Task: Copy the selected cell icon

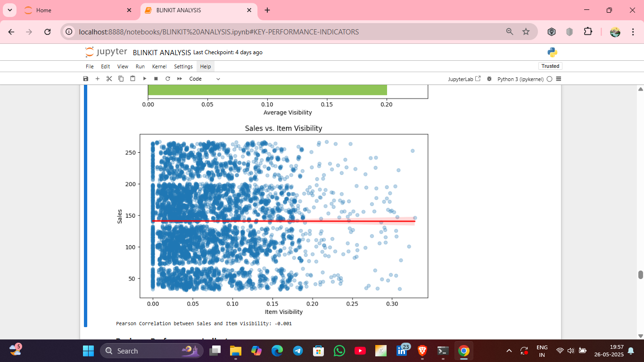Action: pyautogui.click(x=121, y=79)
